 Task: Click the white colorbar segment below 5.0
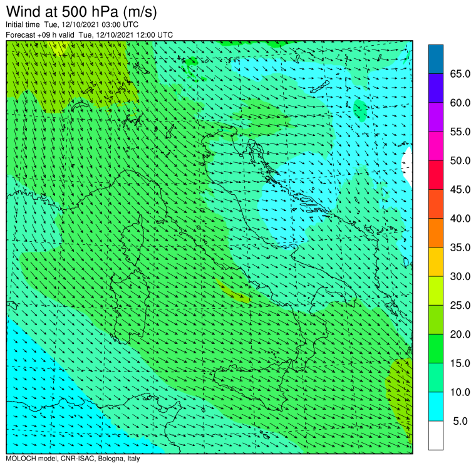tap(436, 435)
